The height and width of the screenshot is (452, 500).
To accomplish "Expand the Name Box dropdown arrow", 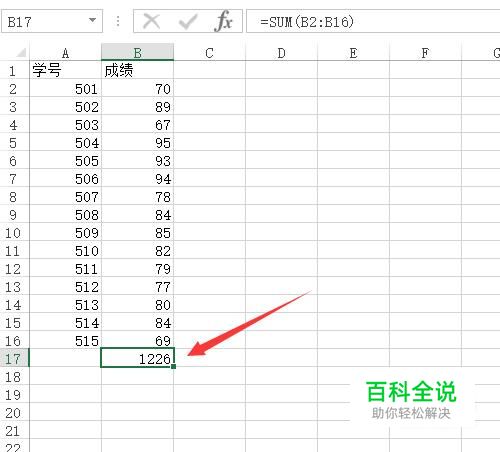I will pos(93,20).
